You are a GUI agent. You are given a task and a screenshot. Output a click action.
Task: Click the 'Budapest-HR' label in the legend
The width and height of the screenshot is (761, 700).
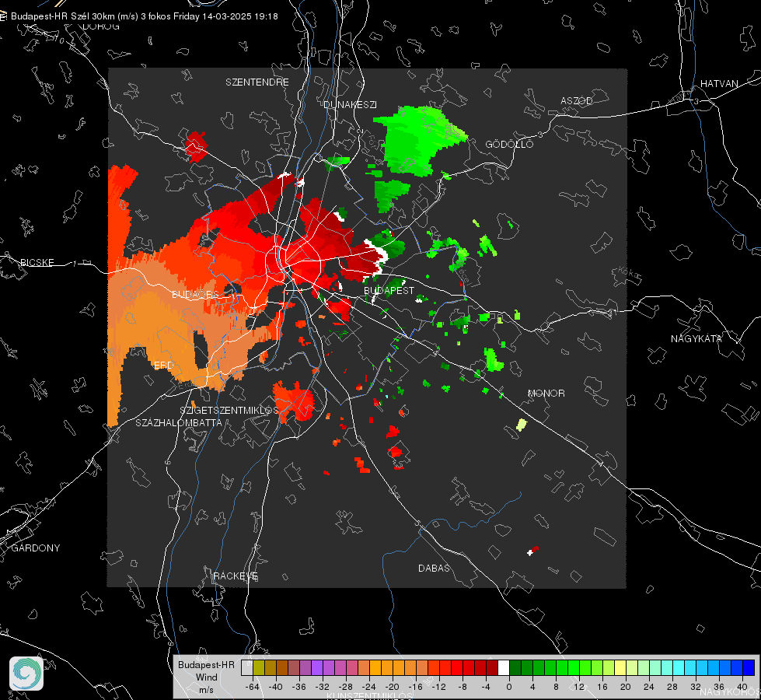(x=206, y=665)
